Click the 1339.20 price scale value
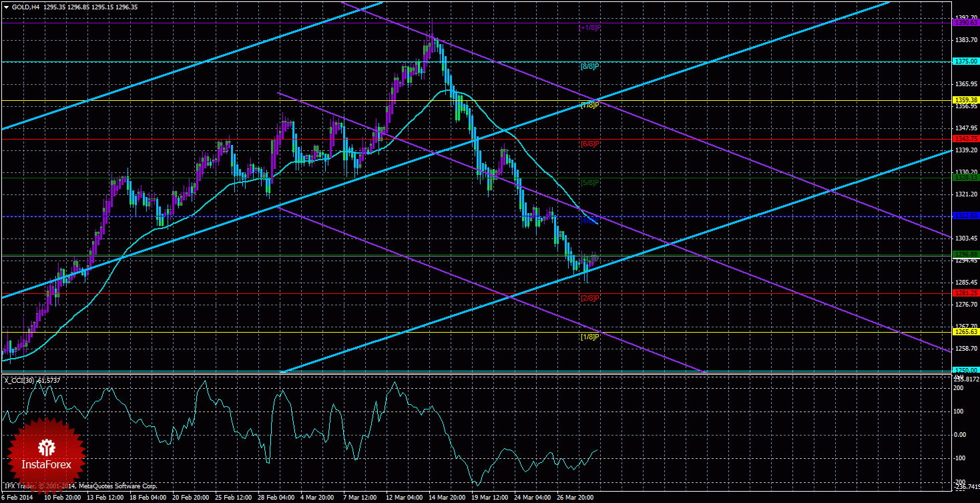This screenshot has height=503, width=980. [x=966, y=150]
